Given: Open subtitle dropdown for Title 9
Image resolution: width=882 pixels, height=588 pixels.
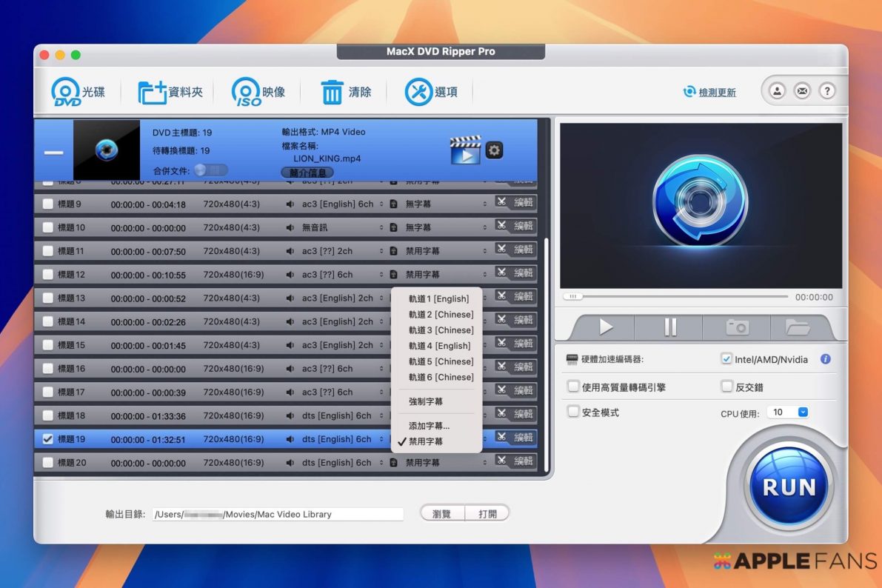Looking at the screenshot, I should click(x=485, y=204).
